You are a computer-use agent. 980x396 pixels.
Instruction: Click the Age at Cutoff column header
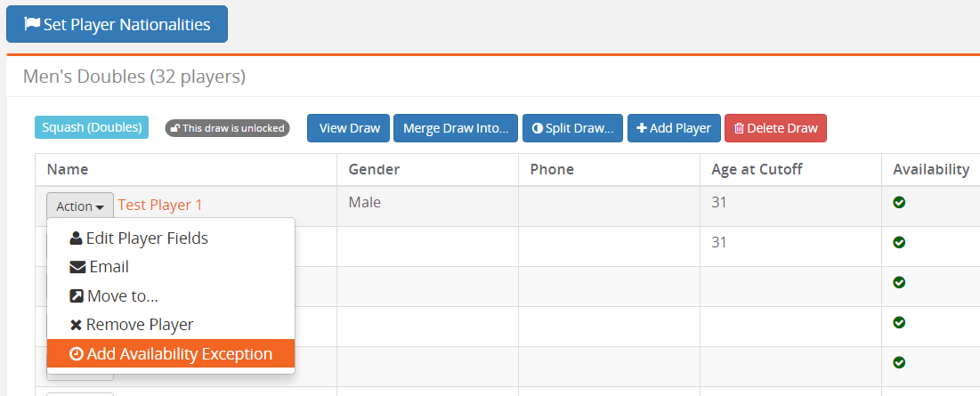pos(751,169)
